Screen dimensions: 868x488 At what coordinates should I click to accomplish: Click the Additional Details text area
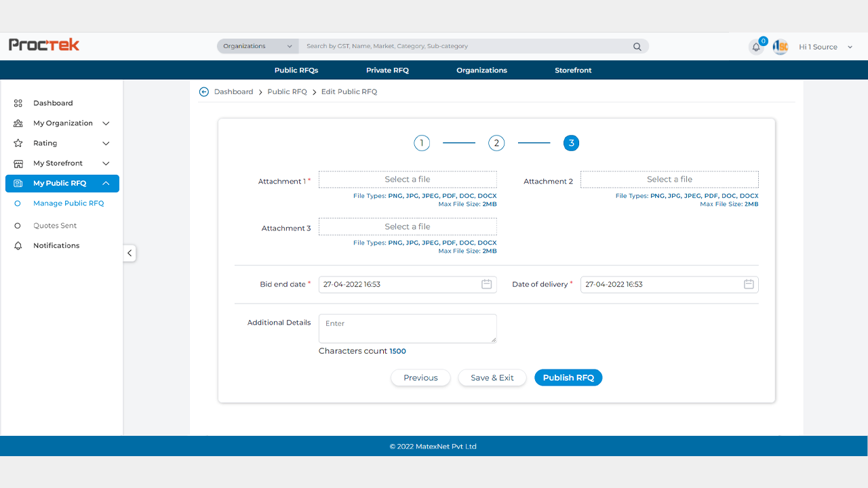tap(408, 328)
